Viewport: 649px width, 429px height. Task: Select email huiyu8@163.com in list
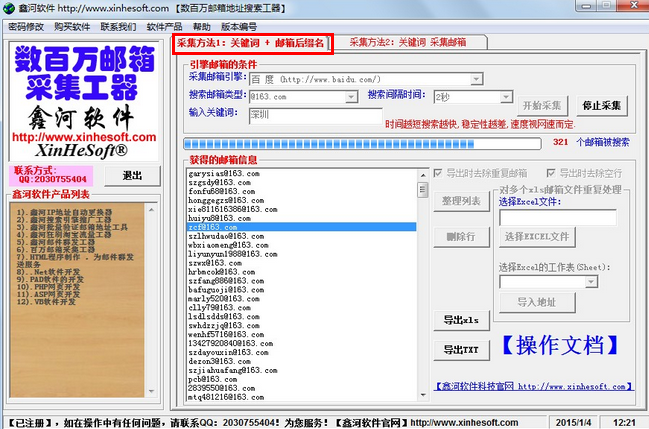coord(219,218)
